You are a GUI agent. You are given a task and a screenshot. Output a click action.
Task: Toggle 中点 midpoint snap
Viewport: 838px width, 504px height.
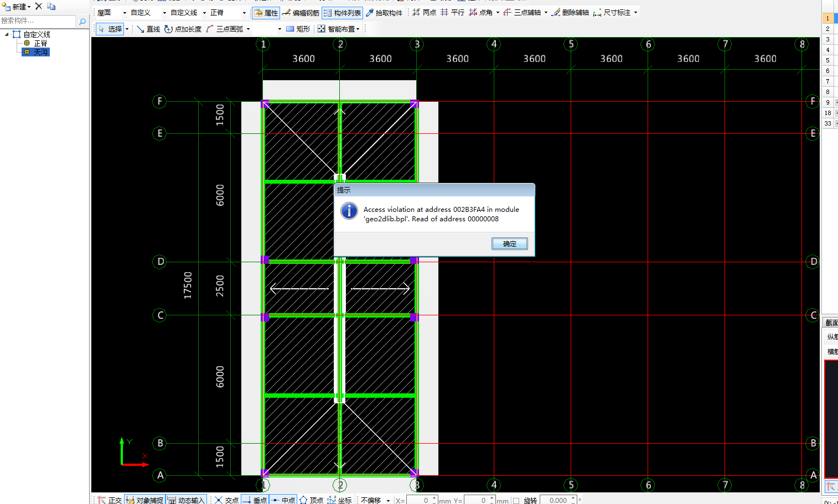(x=283, y=500)
